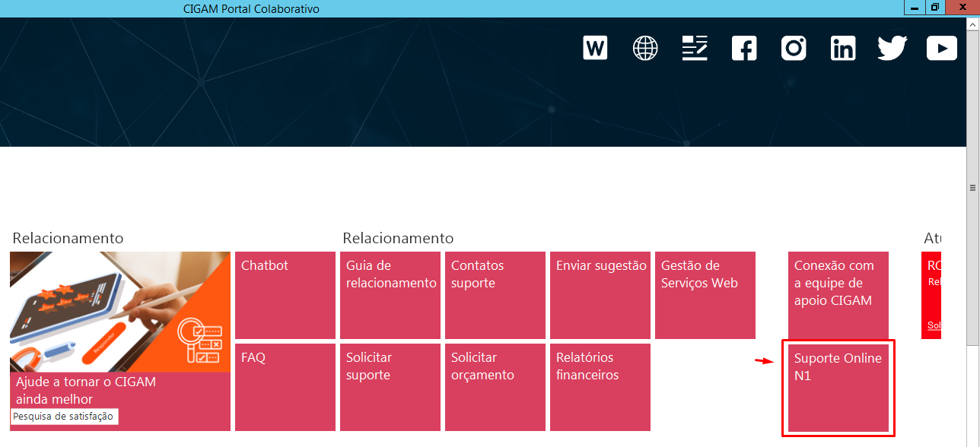Open the LinkedIn icon

[843, 48]
